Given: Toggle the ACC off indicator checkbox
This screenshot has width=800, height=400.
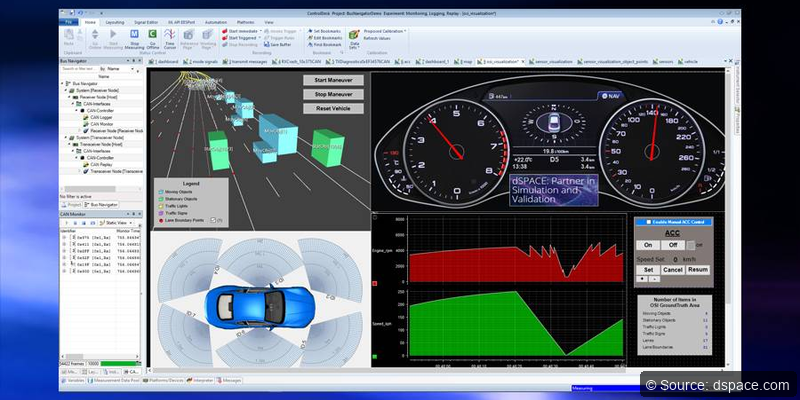Looking at the screenshot, I should (689, 244).
